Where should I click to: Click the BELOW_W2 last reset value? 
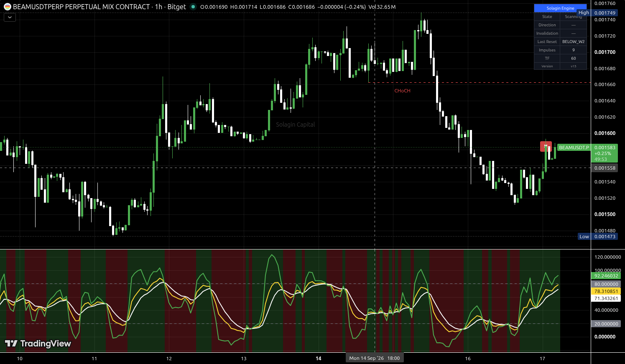point(573,42)
